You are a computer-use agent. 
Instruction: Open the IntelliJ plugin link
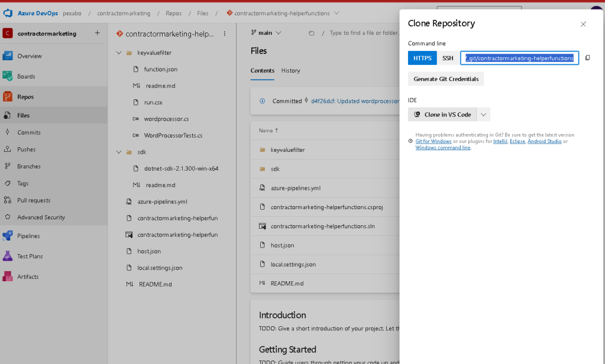(x=500, y=141)
